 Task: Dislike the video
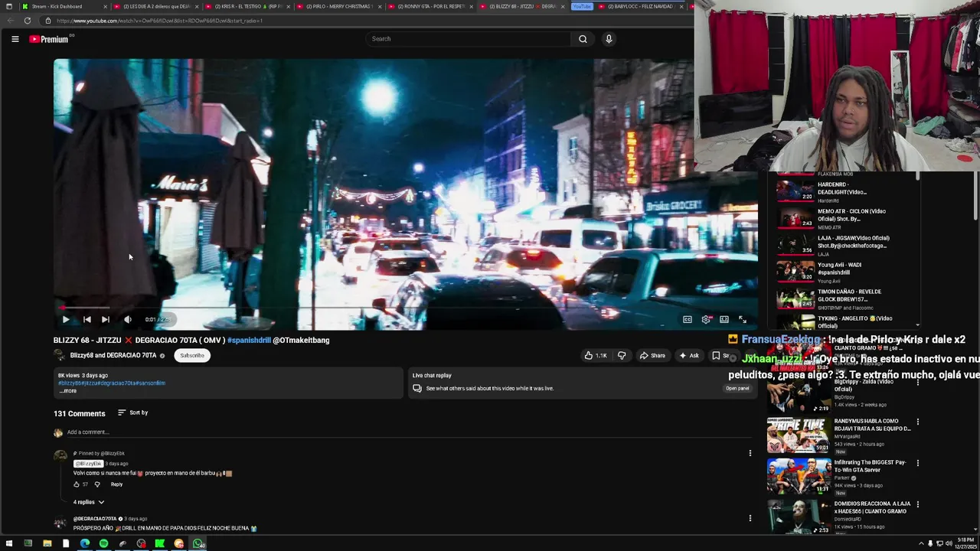(x=622, y=356)
